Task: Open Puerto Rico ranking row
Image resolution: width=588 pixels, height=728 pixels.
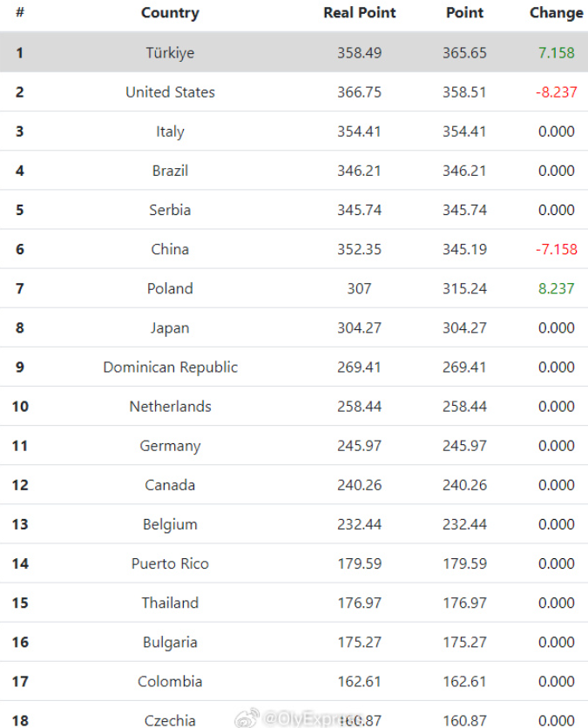Action: (170, 563)
